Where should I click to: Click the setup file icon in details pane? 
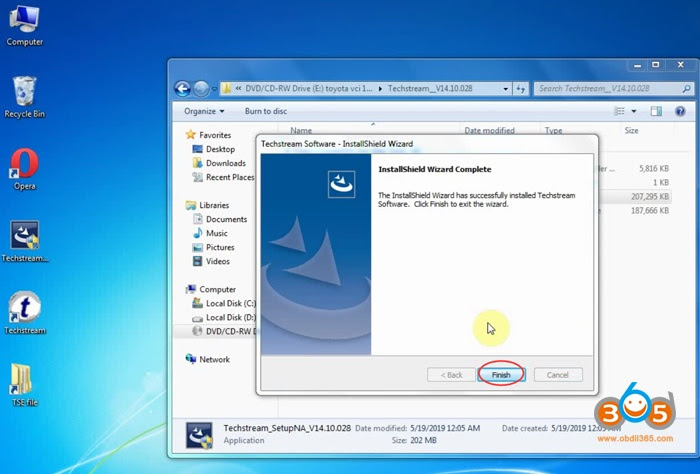pyautogui.click(x=199, y=435)
